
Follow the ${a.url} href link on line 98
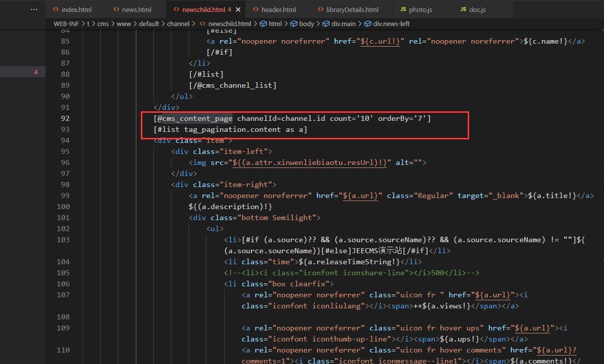[x=360, y=196]
